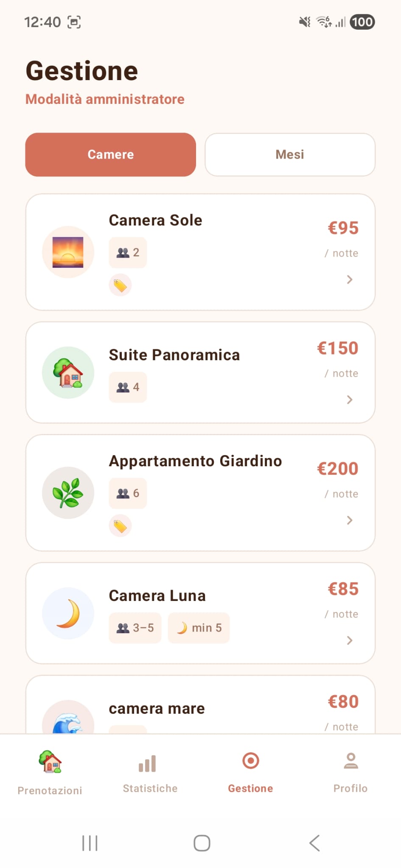The width and height of the screenshot is (401, 868).
Task: Open Profilo person icon
Action: coord(351,761)
